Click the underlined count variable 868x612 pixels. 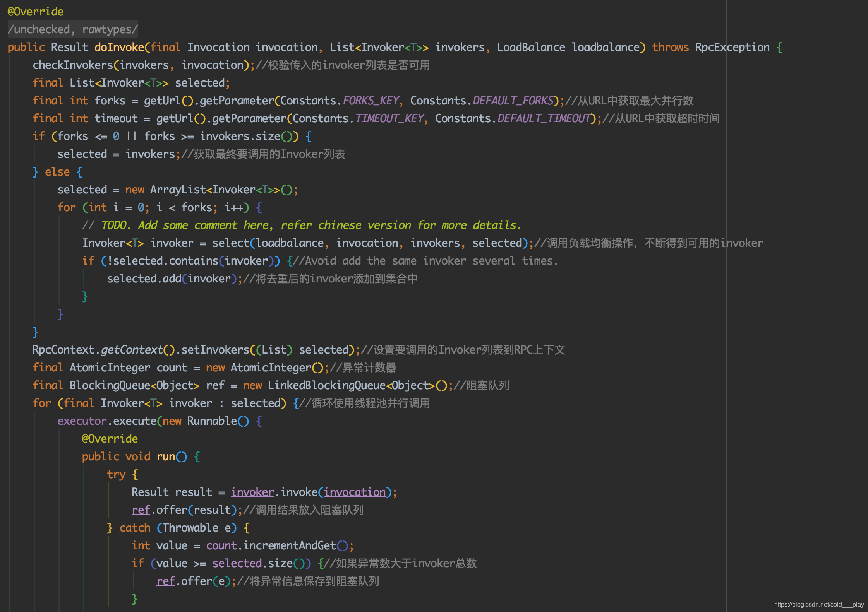(221, 545)
